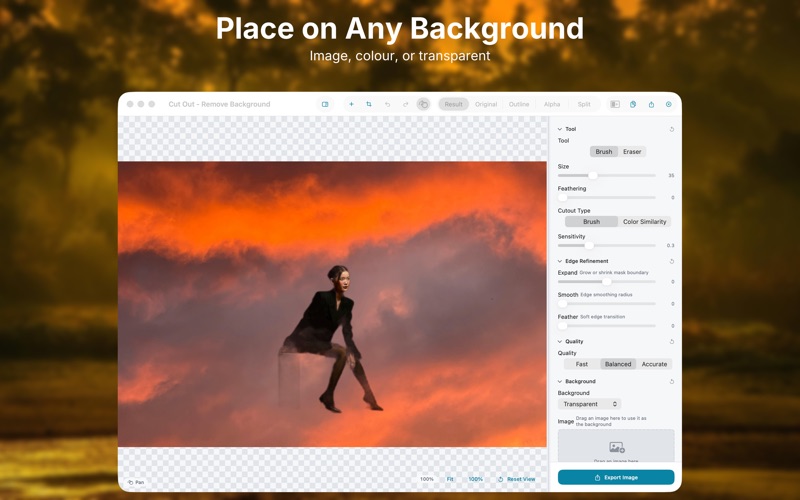Adjust the Expand slider

pyautogui.click(x=607, y=282)
